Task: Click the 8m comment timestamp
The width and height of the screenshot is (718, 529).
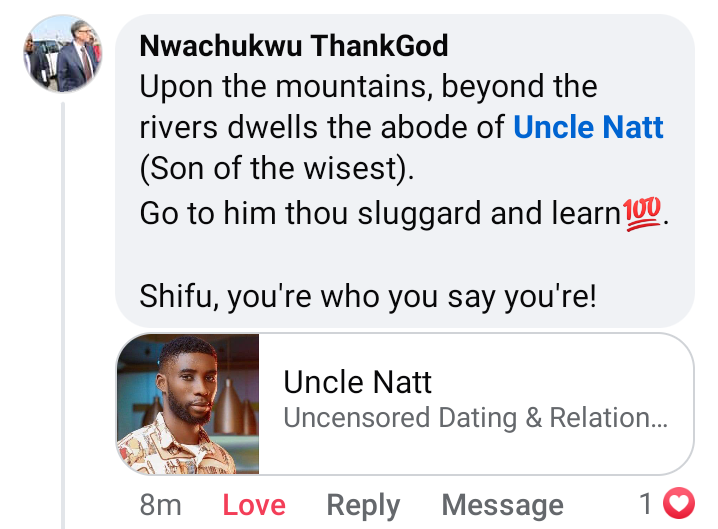Action: [160, 505]
